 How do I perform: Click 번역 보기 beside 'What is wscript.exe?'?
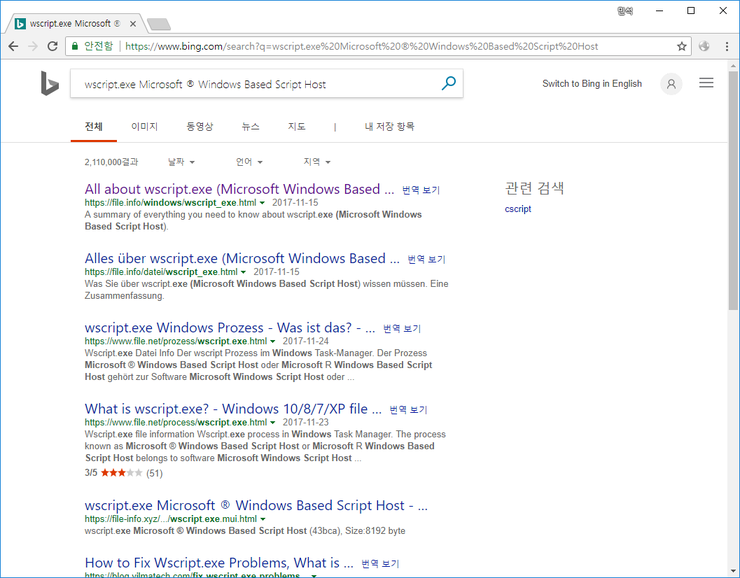point(408,410)
